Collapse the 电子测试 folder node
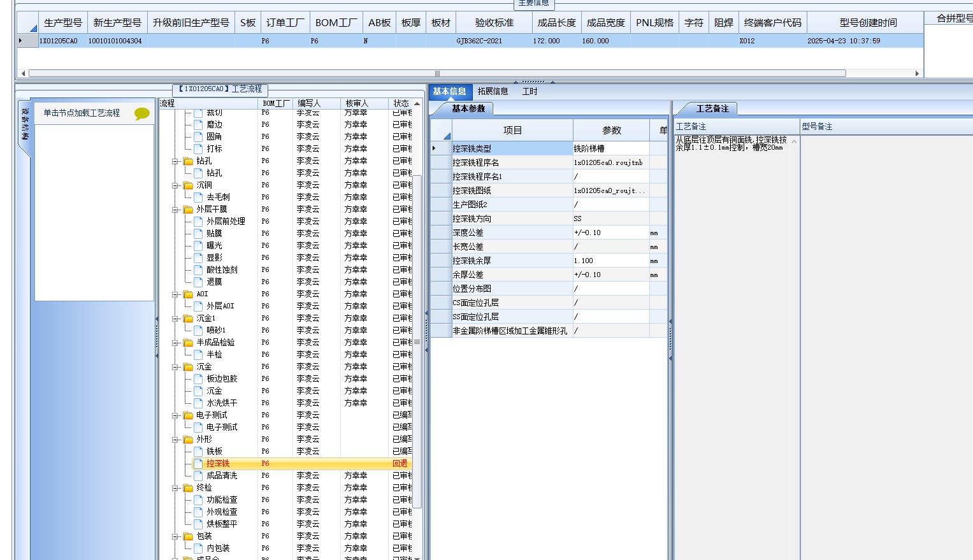 pyautogui.click(x=175, y=415)
